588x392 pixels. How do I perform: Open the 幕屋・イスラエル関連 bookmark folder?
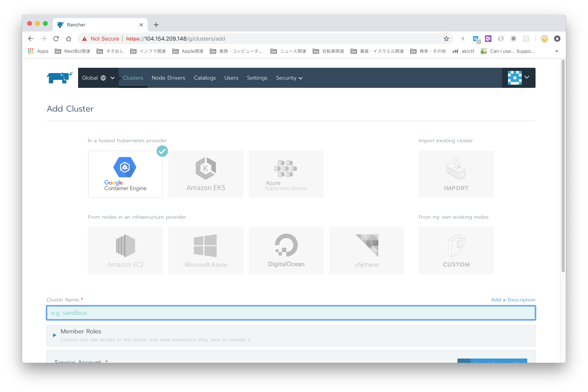click(377, 51)
